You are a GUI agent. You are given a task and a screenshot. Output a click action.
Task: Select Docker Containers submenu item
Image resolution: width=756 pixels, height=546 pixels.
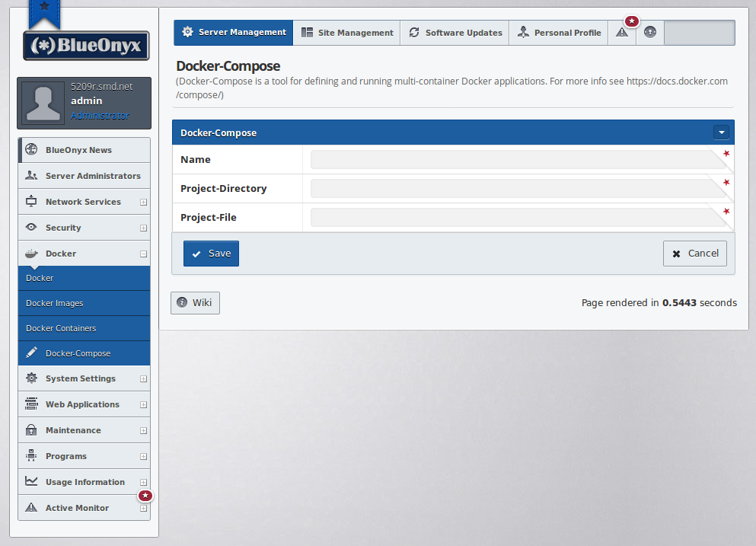[85, 328]
